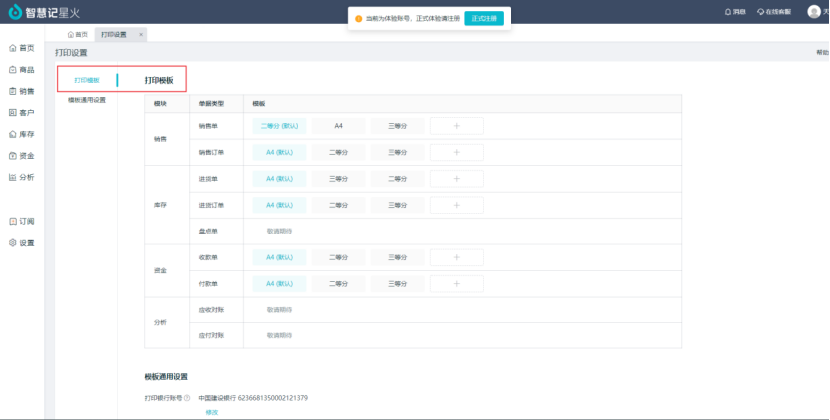This screenshot has height=420, width=830.
Task: Select 模板通用设置 in the settings submenu
Action: (87, 100)
